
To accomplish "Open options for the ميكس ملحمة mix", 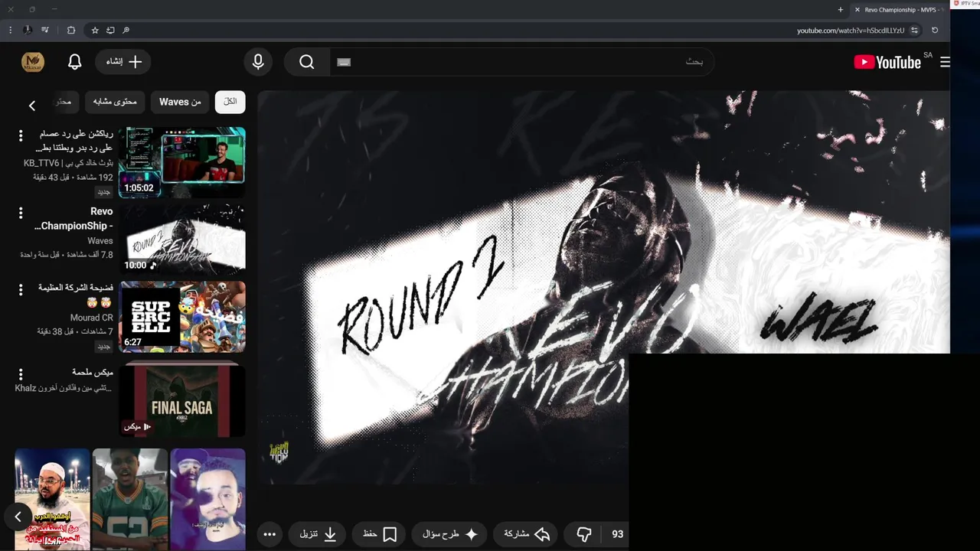I will point(21,374).
